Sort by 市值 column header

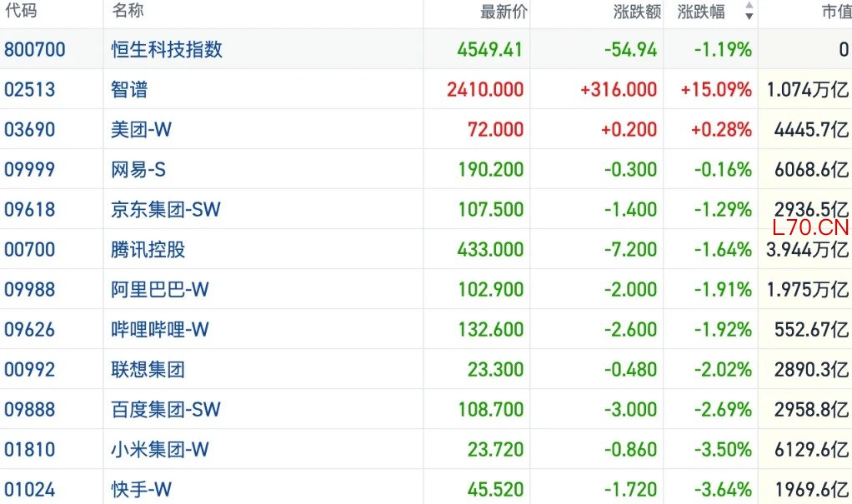coord(836,12)
